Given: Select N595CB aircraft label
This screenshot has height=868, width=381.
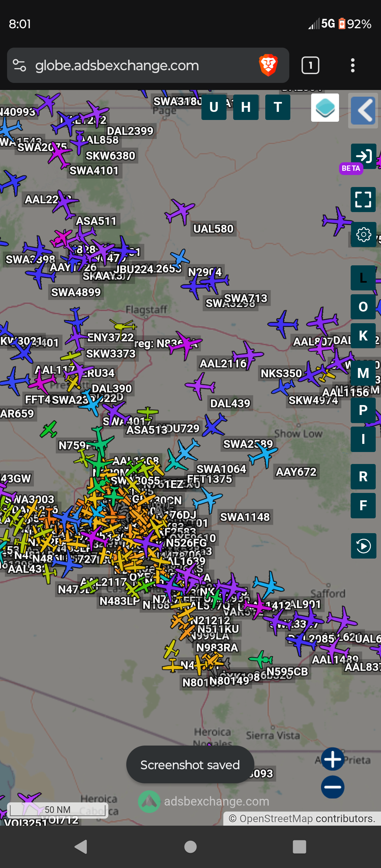Looking at the screenshot, I should [x=287, y=671].
